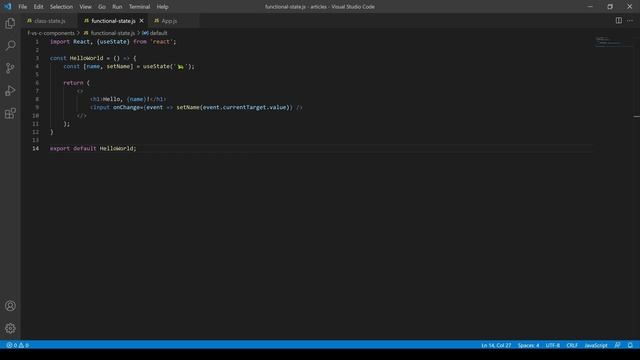
Task: Open the Run and Debug view
Action: click(10, 91)
